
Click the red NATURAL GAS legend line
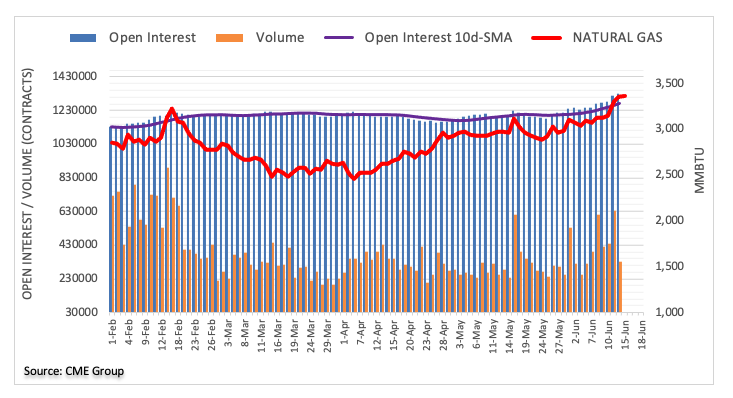(546, 38)
